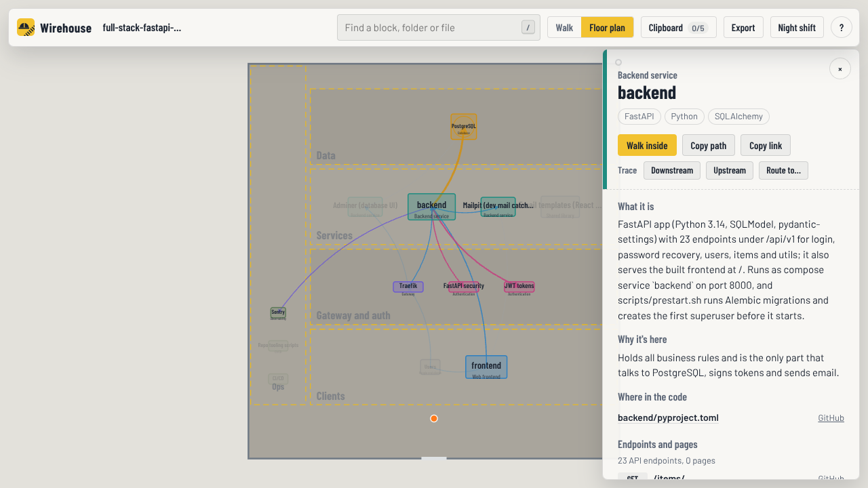This screenshot has height=488, width=868.
Task: Close the backend details panel
Action: 840,68
